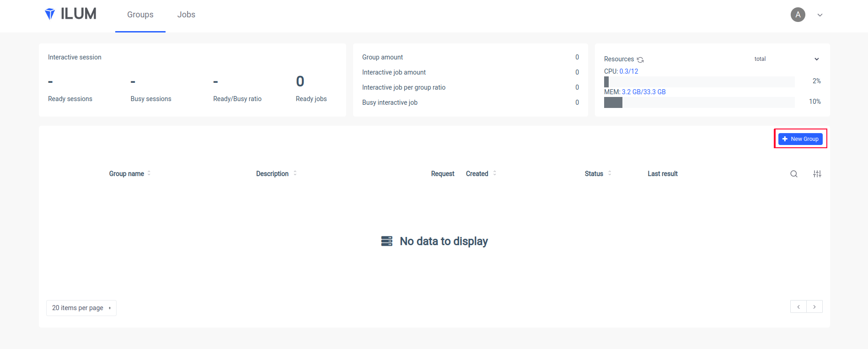This screenshot has height=349, width=868.
Task: Refresh the Resources panel
Action: click(x=640, y=59)
